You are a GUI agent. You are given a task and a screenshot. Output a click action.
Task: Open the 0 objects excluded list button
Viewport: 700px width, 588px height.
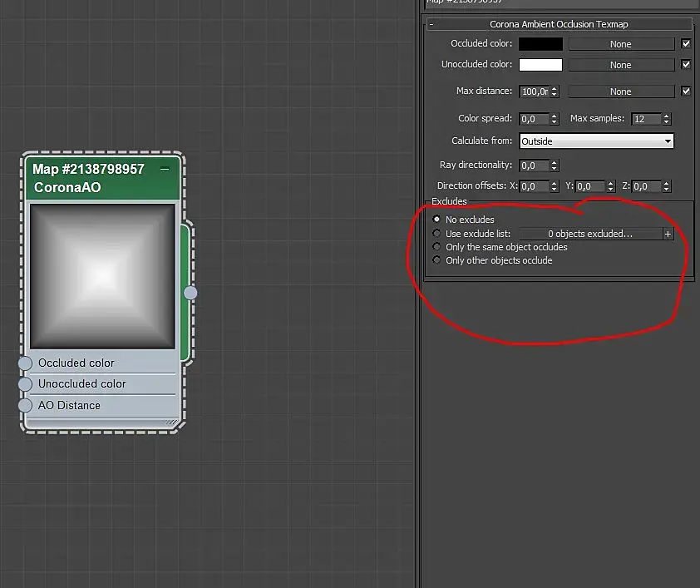(x=590, y=234)
